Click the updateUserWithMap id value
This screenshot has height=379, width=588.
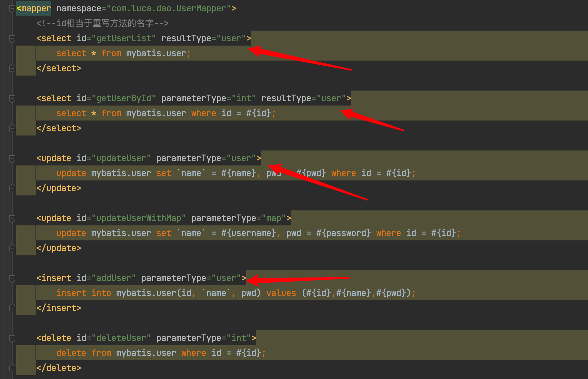139,218
